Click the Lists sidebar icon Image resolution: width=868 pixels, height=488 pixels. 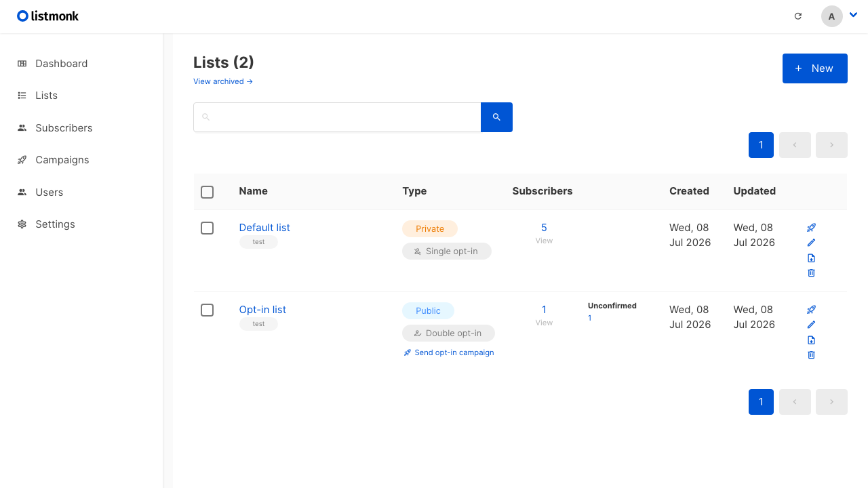[x=22, y=96]
